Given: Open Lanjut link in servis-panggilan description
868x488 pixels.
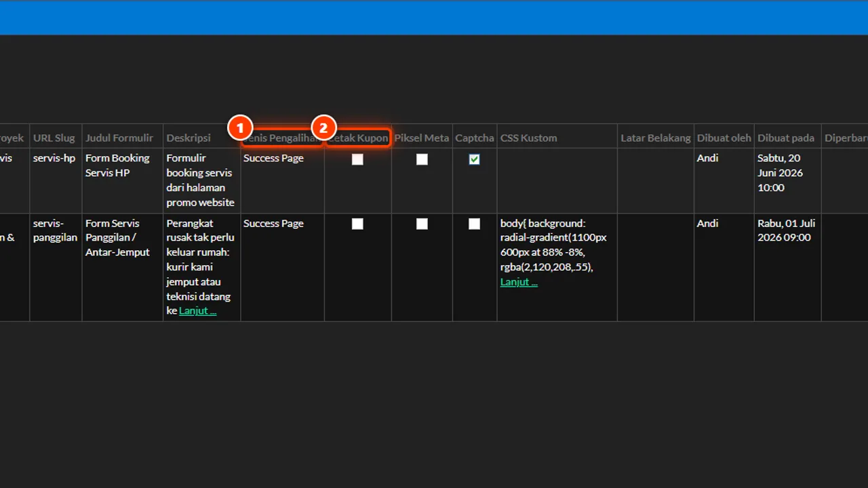Looking at the screenshot, I should click(197, 311).
